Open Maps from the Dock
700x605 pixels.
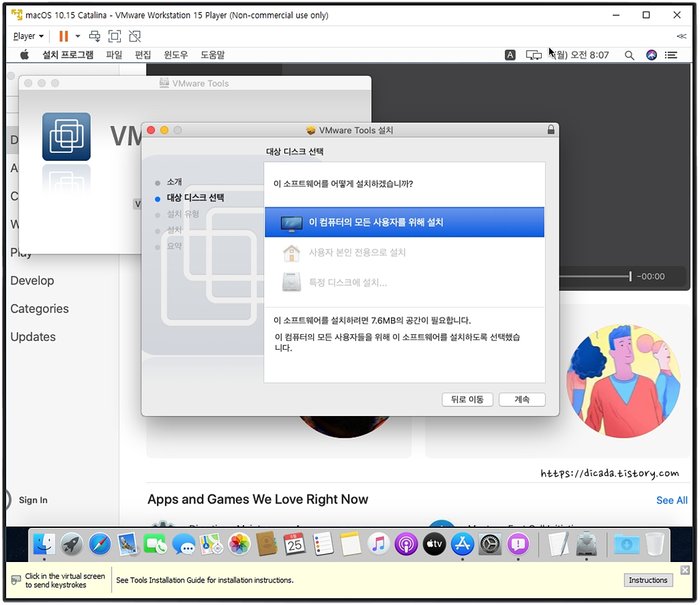click(212, 544)
